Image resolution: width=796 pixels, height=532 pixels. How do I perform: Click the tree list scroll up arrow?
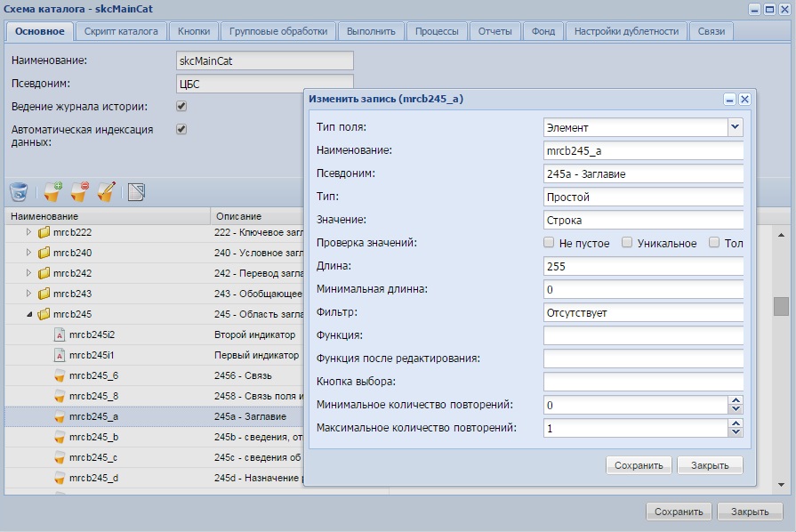coord(781,235)
